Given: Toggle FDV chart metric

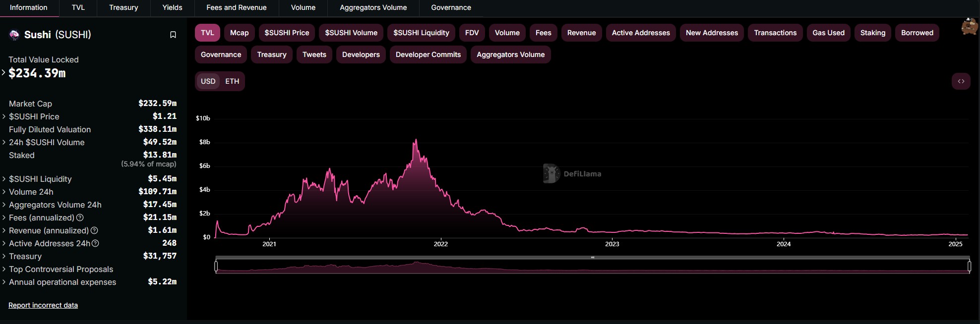Looking at the screenshot, I should [x=472, y=33].
